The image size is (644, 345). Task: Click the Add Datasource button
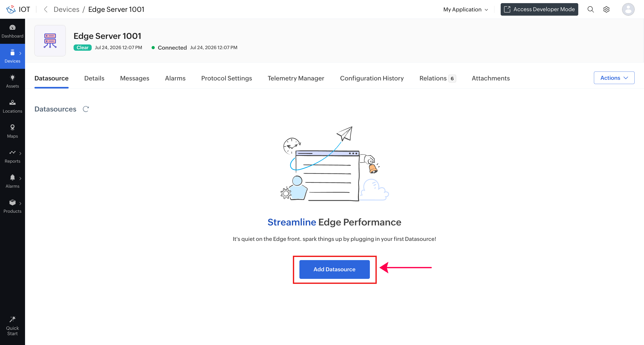[334, 269]
